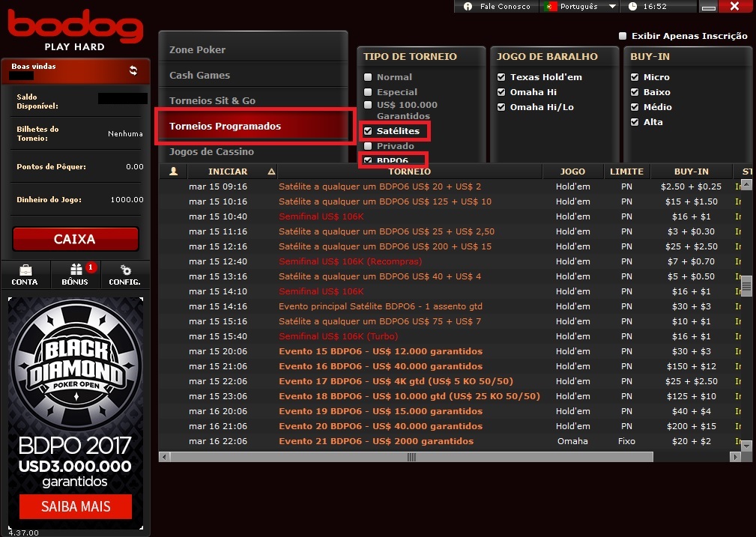The width and height of the screenshot is (756, 537).
Task: Uncheck the Omaha Hi checkbox
Action: point(501,92)
